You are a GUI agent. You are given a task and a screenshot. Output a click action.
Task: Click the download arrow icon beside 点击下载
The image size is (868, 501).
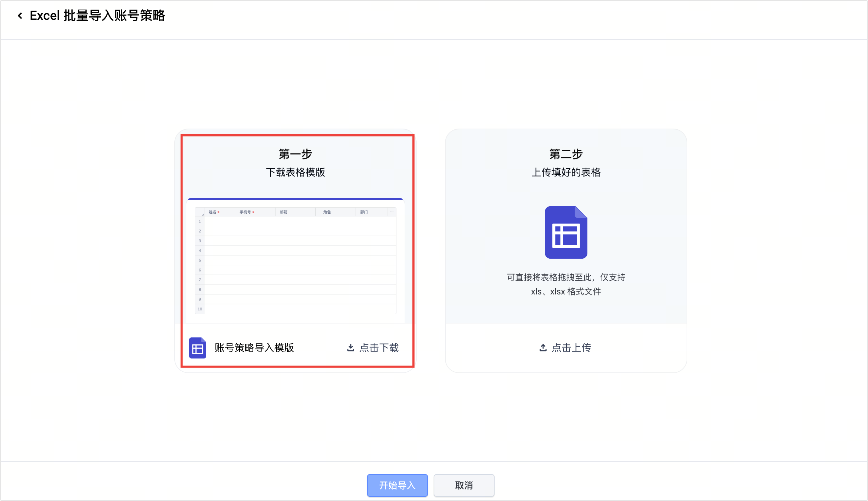(x=351, y=348)
